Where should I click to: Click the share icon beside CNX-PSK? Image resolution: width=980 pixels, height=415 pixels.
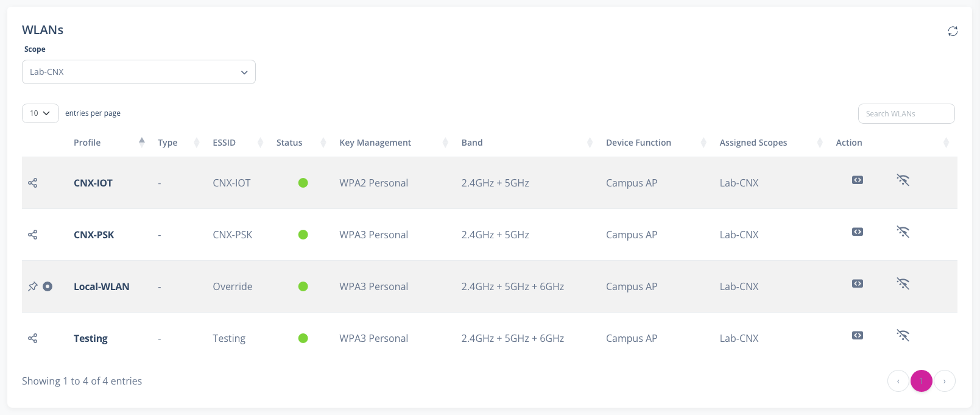click(33, 235)
